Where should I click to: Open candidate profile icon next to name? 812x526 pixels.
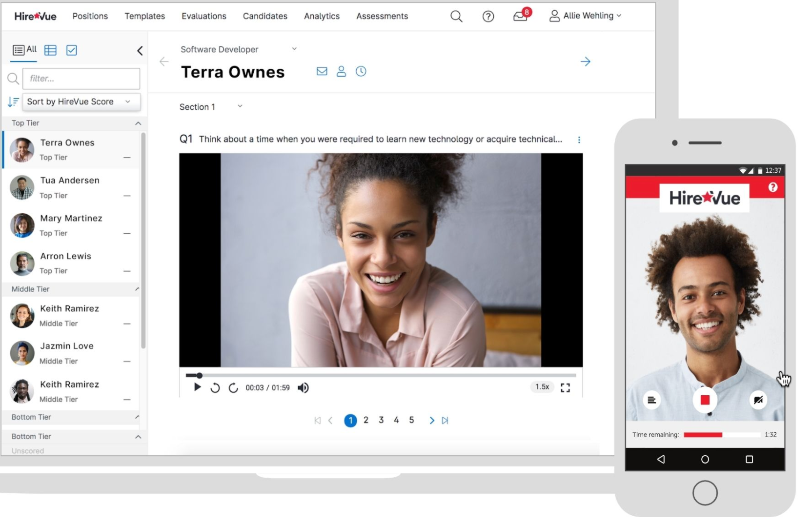click(x=341, y=71)
